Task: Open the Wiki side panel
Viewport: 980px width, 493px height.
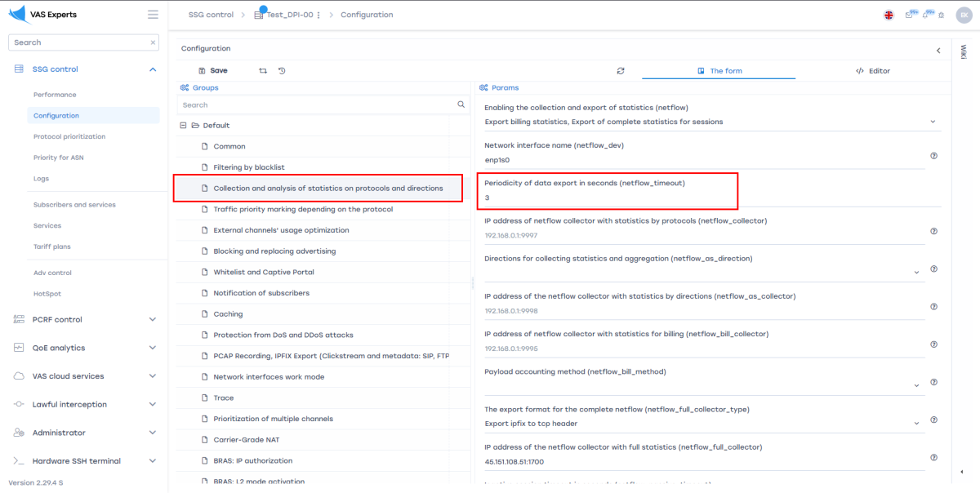Action: point(963,51)
